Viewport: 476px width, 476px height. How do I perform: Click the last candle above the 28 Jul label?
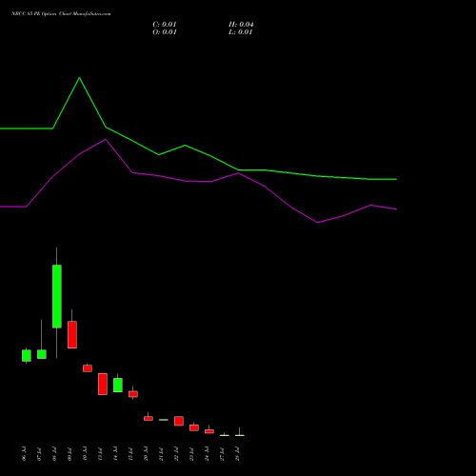pos(240,435)
